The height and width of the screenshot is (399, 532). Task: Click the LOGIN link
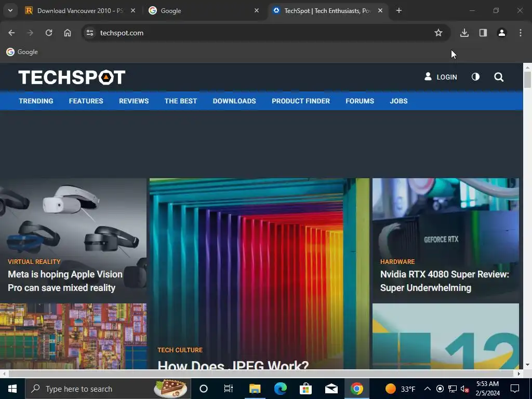pyautogui.click(x=441, y=77)
